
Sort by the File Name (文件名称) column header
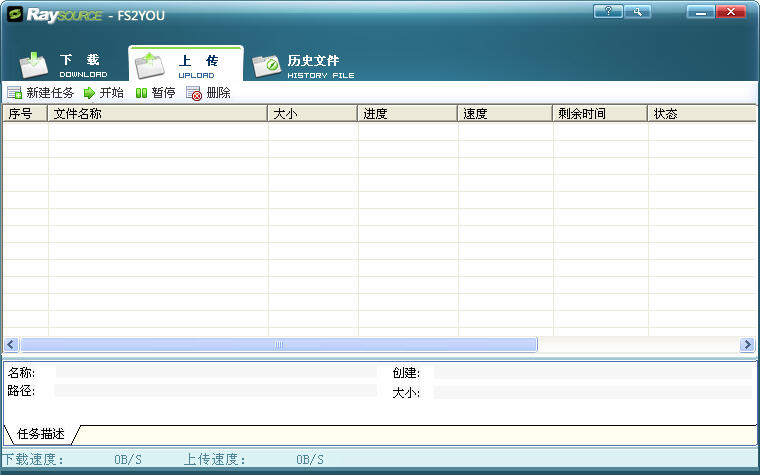point(158,114)
